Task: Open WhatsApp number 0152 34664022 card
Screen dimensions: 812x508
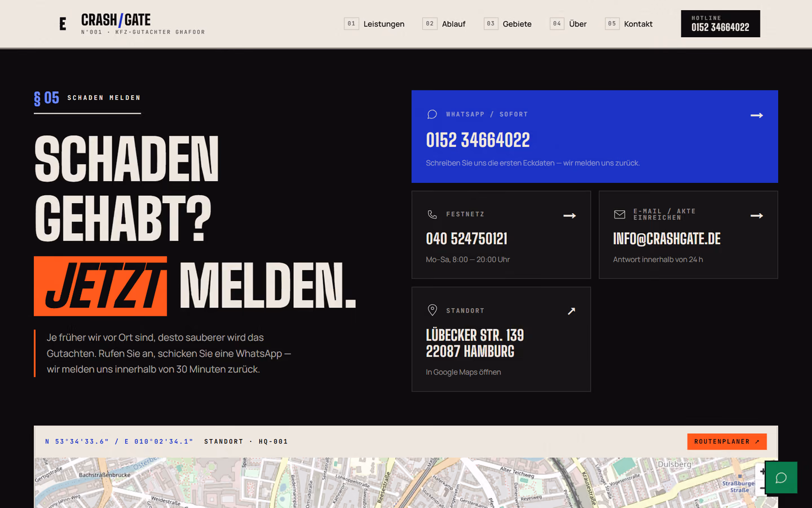Action: click(x=594, y=137)
